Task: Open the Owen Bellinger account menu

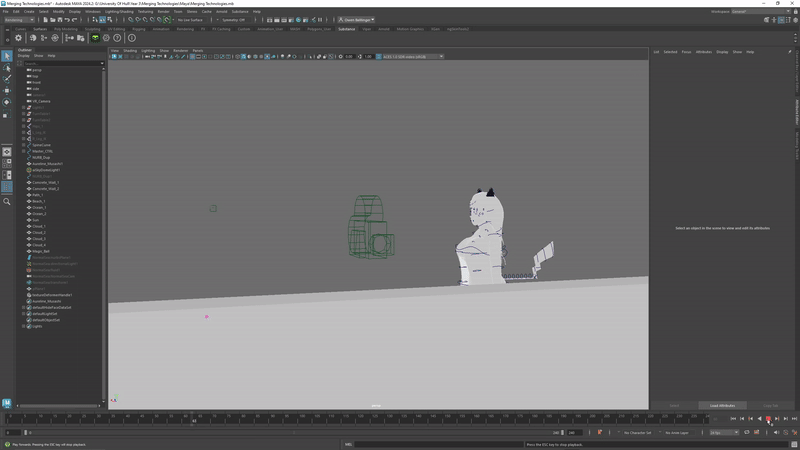Action: point(357,19)
